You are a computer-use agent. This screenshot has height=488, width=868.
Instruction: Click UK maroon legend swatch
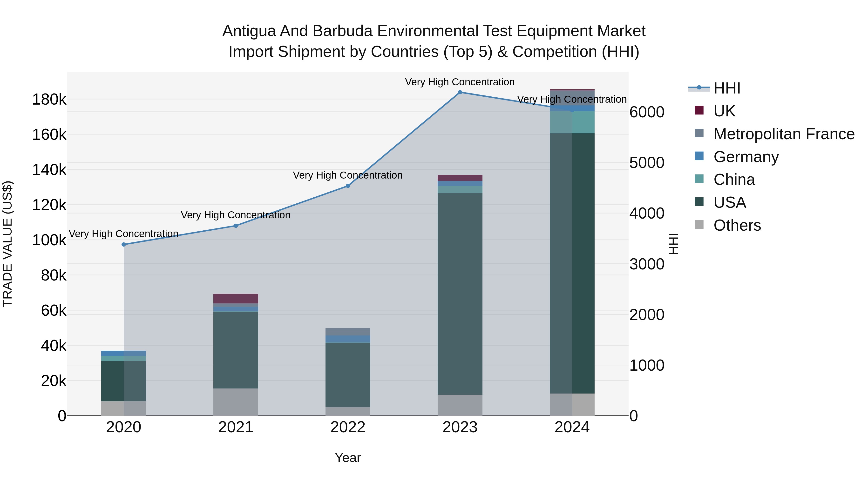(x=699, y=110)
